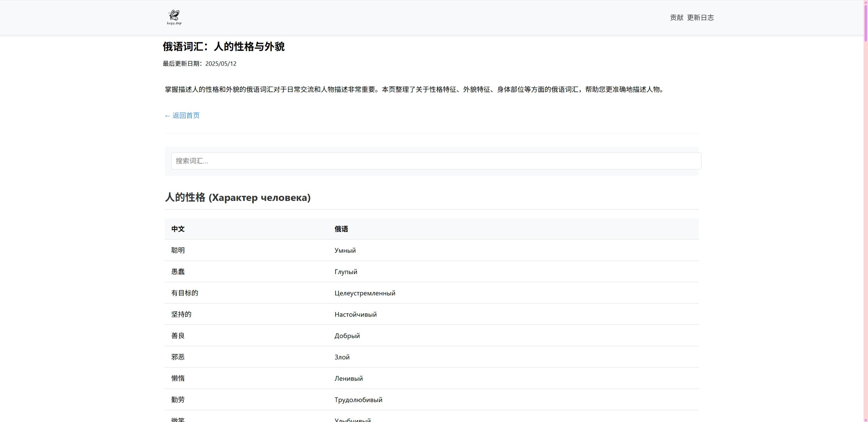Click the 最后更新日期 text
The image size is (868, 422).
point(199,63)
